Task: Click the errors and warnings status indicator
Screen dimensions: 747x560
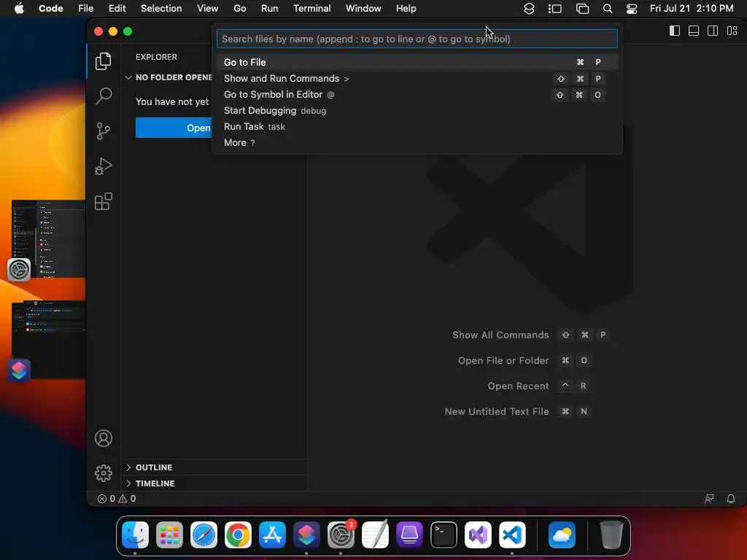Action: point(117,499)
